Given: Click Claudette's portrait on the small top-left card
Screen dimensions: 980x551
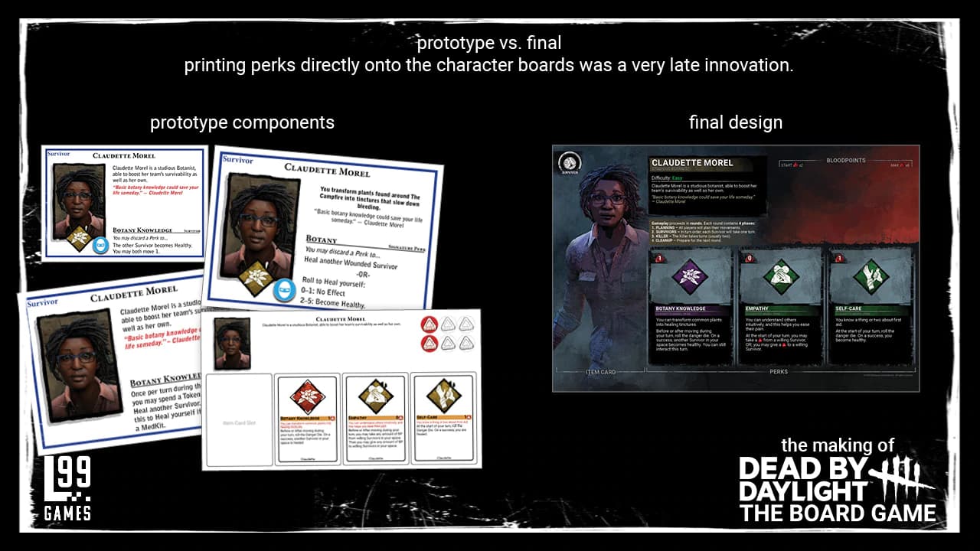Looking at the screenshot, I should point(78,201).
